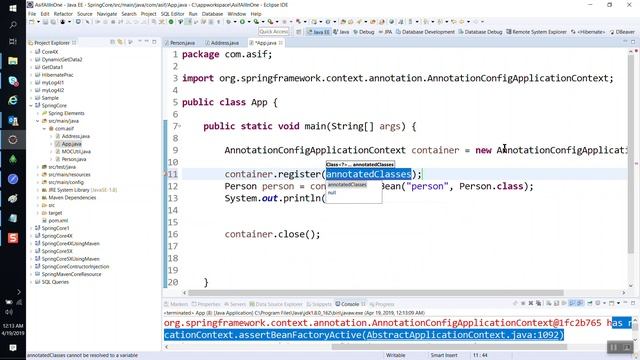The height and width of the screenshot is (360, 640).
Task: Open File Explorer from the taskbar
Action: pyautogui.click(x=13, y=61)
